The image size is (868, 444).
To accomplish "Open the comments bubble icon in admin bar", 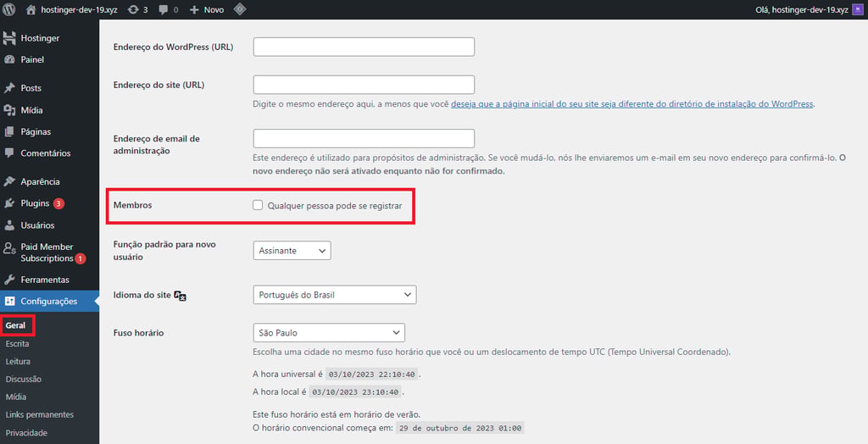I will (164, 9).
